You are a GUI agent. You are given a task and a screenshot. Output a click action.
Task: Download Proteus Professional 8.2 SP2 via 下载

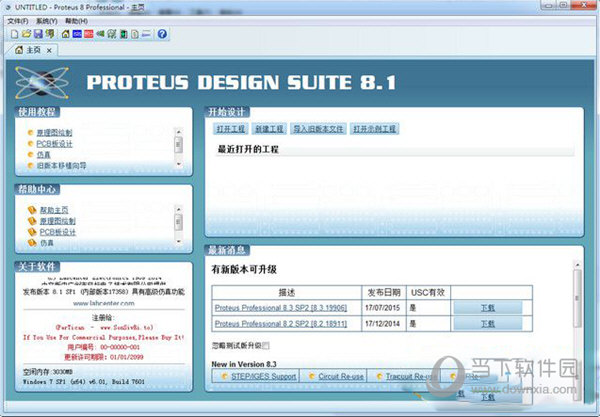pos(488,324)
